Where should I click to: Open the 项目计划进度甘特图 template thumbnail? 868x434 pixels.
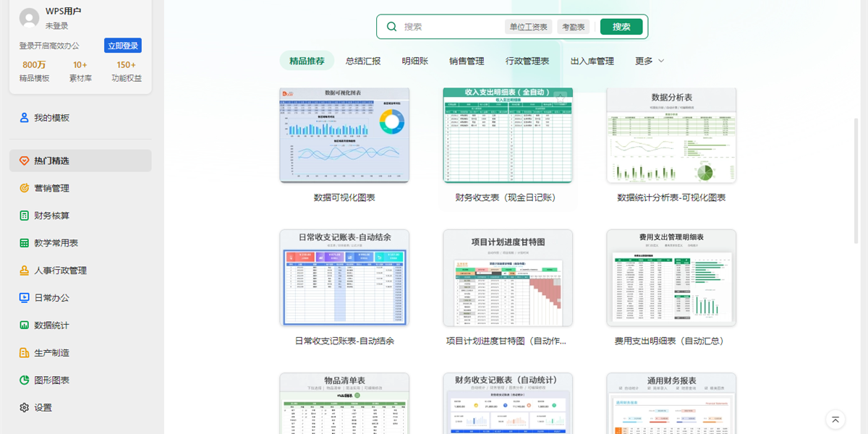tap(508, 278)
